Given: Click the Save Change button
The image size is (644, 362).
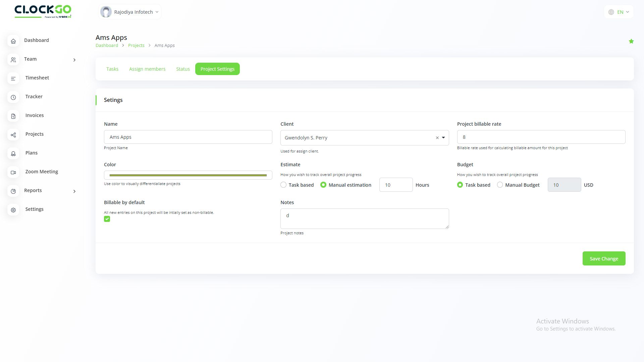Looking at the screenshot, I should click(604, 258).
